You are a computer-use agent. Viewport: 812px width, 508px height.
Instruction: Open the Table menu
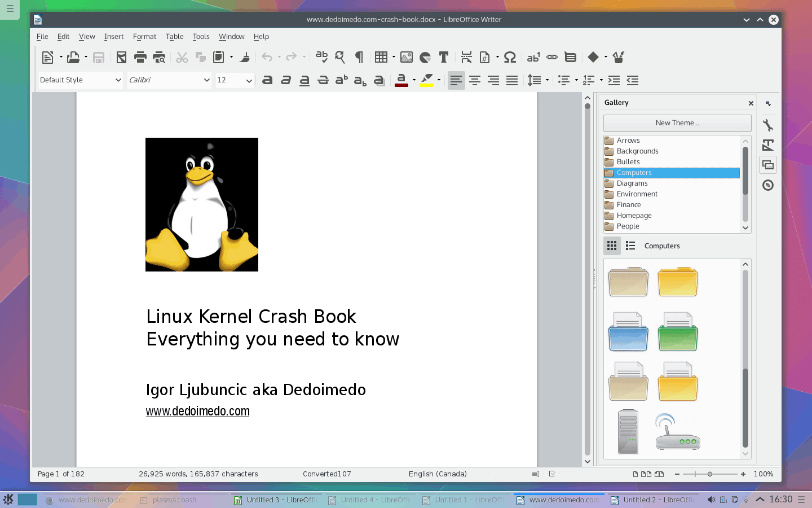(175, 36)
